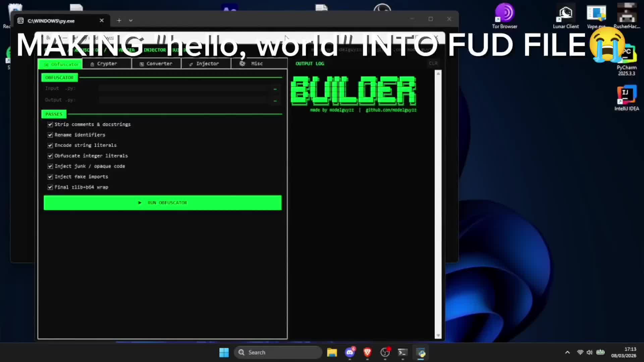Maximize the terminal window

431,19
